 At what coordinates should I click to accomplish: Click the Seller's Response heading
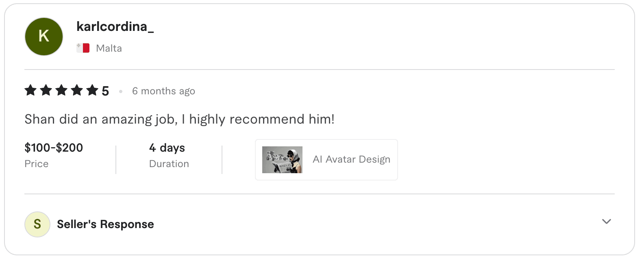(x=105, y=224)
